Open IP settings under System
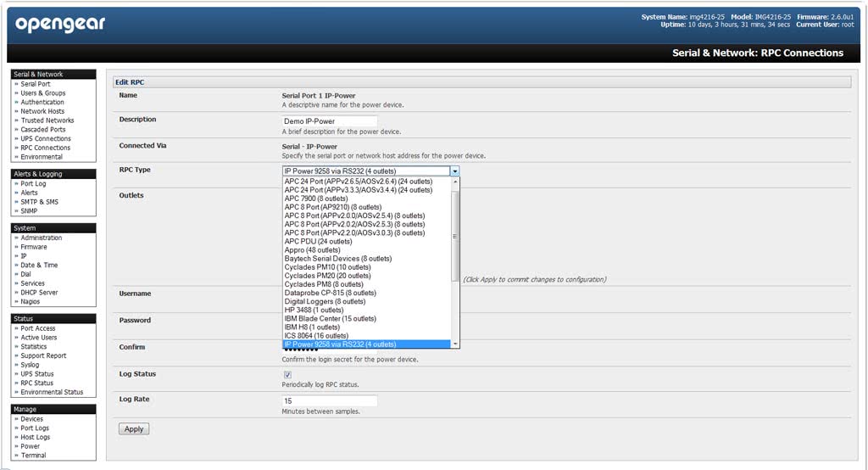The image size is (868, 470). [x=24, y=256]
